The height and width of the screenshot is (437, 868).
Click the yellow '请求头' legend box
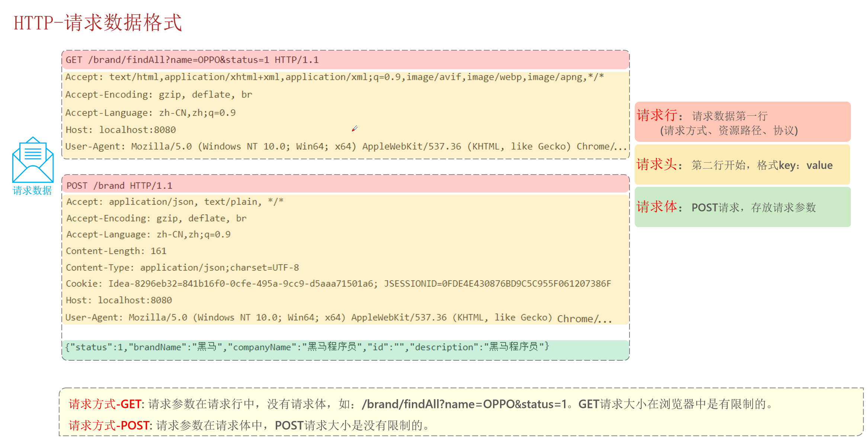[742, 165]
